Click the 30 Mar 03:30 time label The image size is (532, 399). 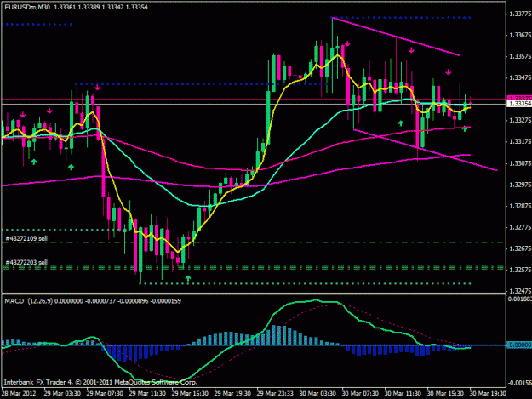point(317,394)
